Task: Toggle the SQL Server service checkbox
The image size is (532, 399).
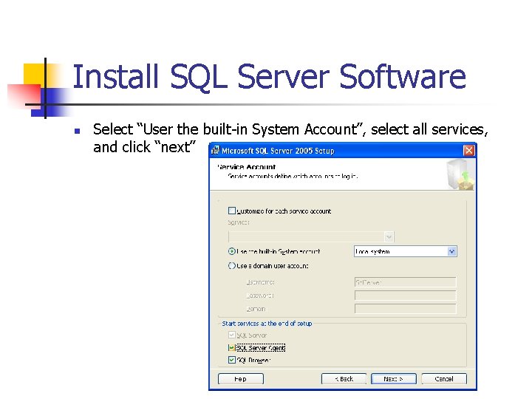Action: (232, 335)
